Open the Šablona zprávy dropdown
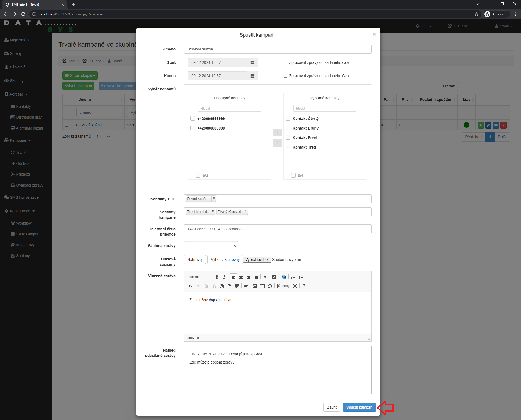This screenshot has height=420, width=521. coord(211,246)
